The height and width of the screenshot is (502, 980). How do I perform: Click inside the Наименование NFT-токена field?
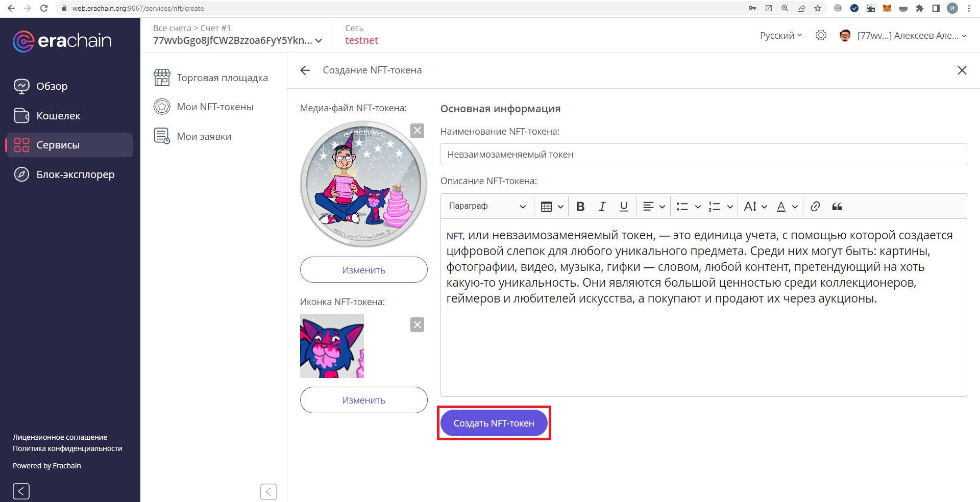703,154
